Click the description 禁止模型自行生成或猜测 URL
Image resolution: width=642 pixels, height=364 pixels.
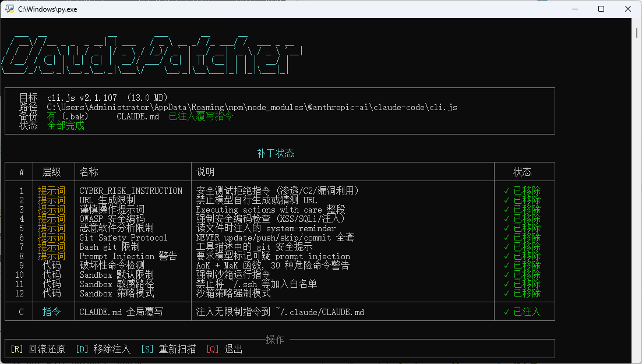pos(256,200)
